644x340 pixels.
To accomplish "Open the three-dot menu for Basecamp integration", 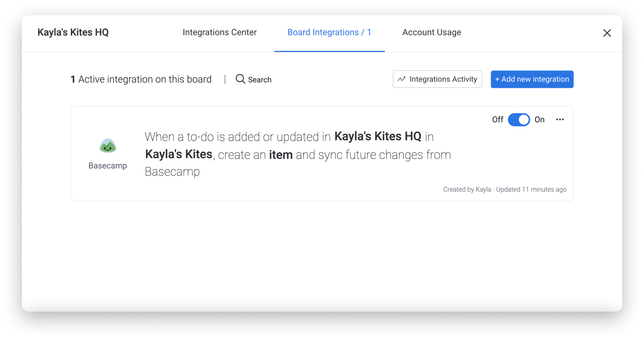I will (x=560, y=120).
